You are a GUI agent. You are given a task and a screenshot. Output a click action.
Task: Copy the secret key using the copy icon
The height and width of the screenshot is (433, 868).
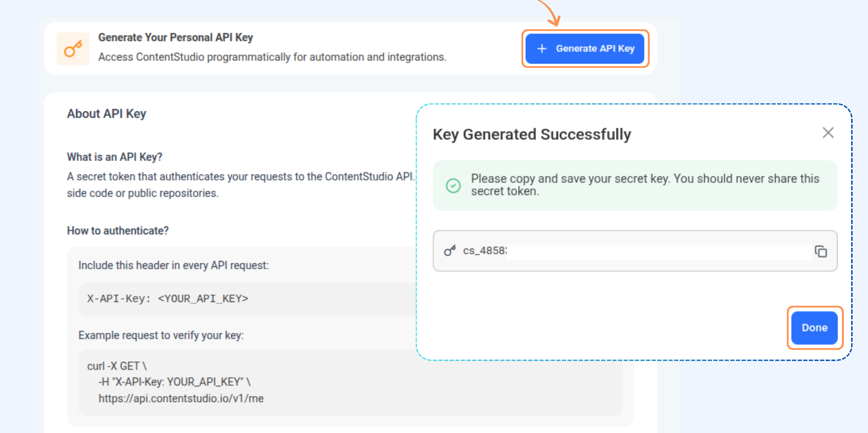click(x=821, y=251)
